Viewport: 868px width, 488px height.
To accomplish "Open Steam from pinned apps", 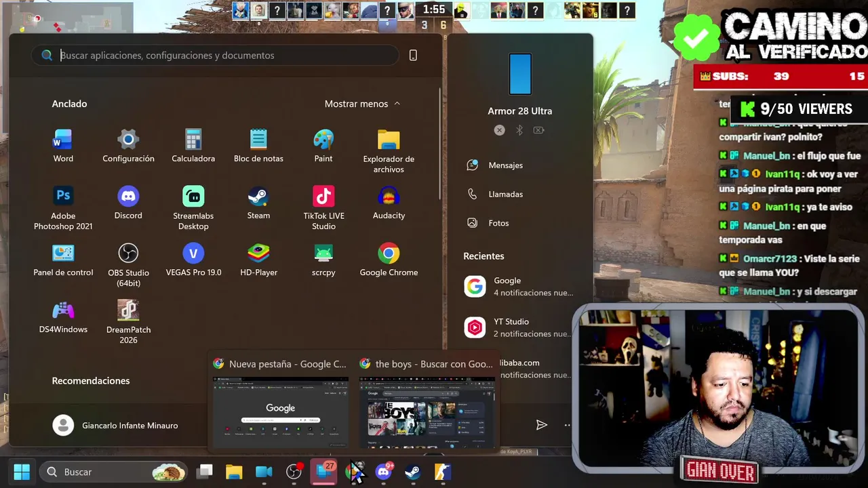I will click(258, 203).
